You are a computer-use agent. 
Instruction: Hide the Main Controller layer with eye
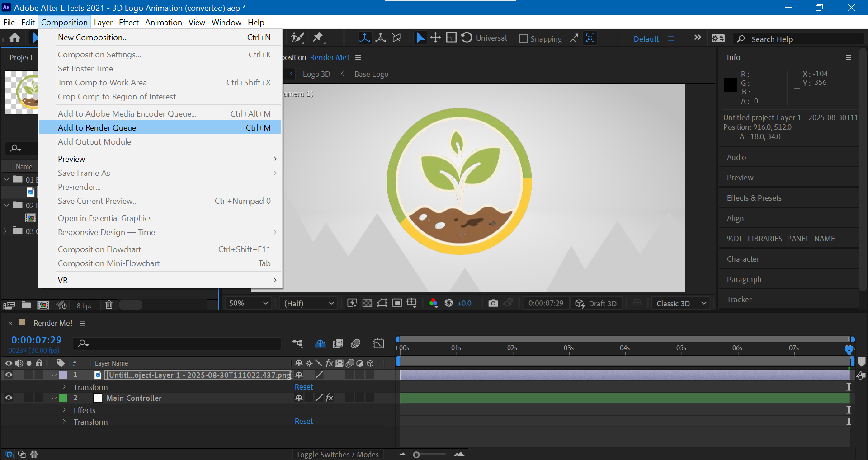tap(9, 398)
